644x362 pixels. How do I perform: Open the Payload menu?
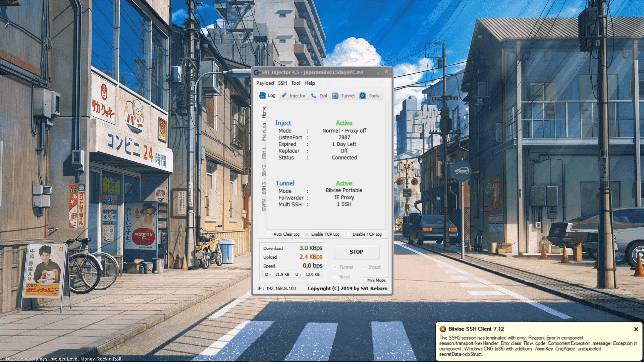pos(265,83)
